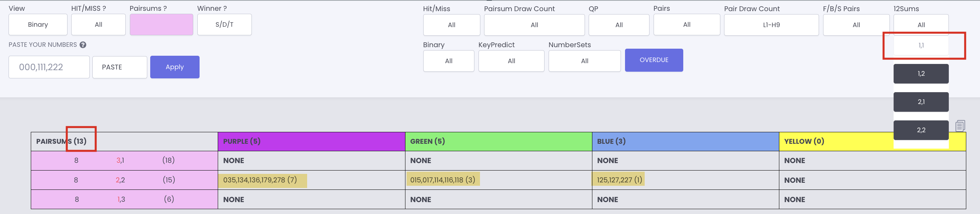Image resolution: width=980 pixels, height=214 pixels.
Task: Open the pink Pairsums ? dropdown
Action: click(161, 25)
